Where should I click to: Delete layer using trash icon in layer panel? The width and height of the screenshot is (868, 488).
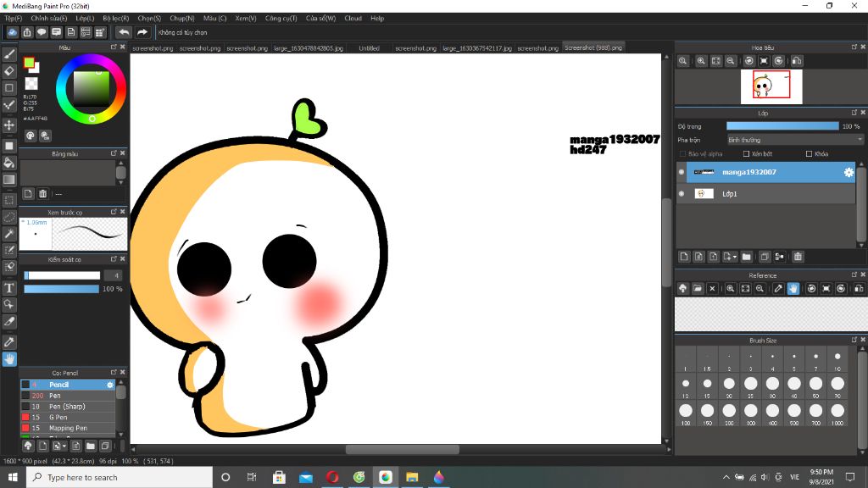tap(798, 257)
